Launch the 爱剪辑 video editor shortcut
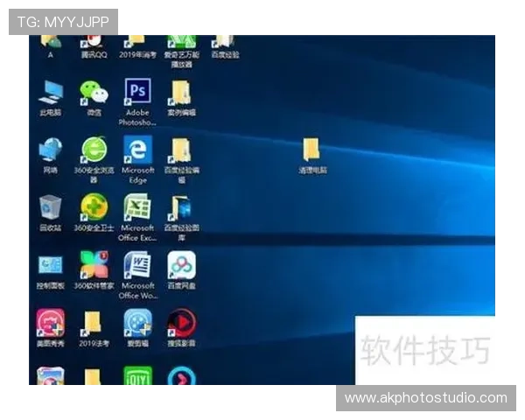525x420 pixels. coord(137,323)
